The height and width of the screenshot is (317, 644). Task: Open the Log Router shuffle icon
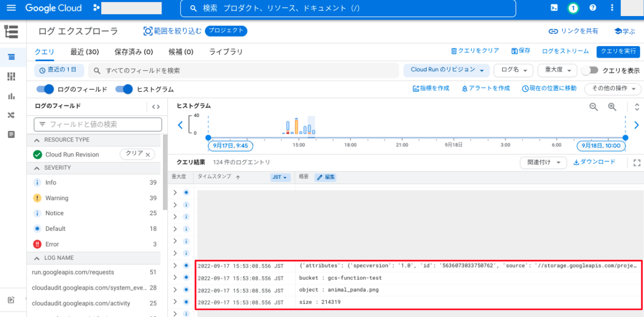pyautogui.click(x=11, y=115)
